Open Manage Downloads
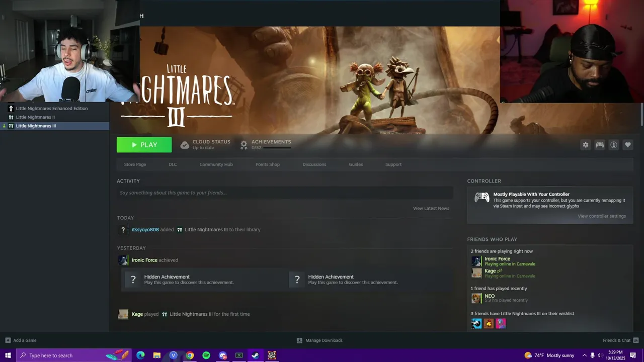The height and width of the screenshot is (362, 644). tap(324, 340)
